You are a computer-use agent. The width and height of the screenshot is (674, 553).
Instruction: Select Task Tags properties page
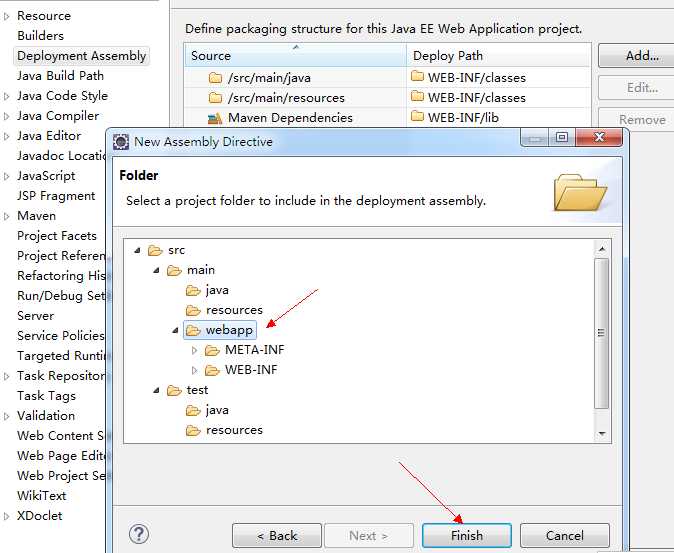pyautogui.click(x=46, y=396)
